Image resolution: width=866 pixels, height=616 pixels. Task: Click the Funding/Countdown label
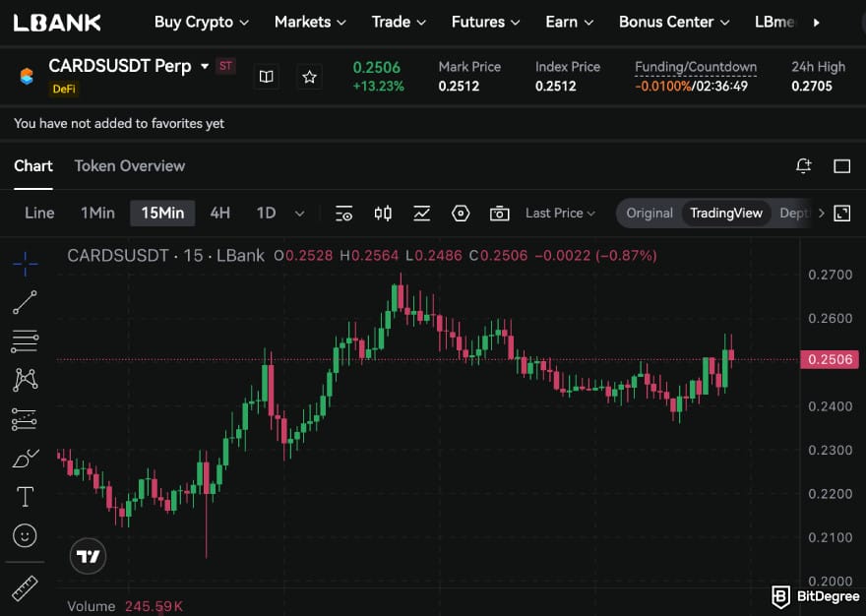pos(696,67)
